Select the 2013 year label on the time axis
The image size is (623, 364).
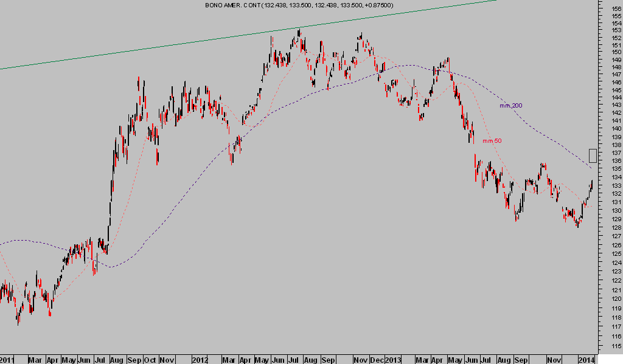click(391, 359)
